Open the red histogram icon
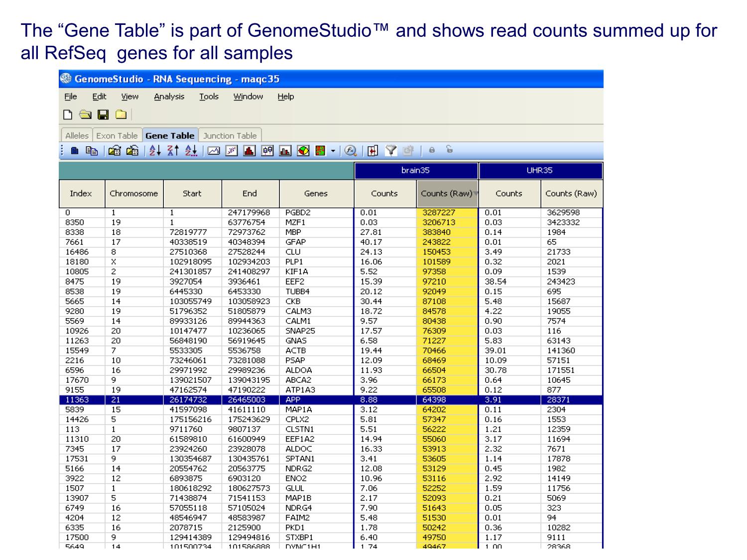 [x=249, y=151]
